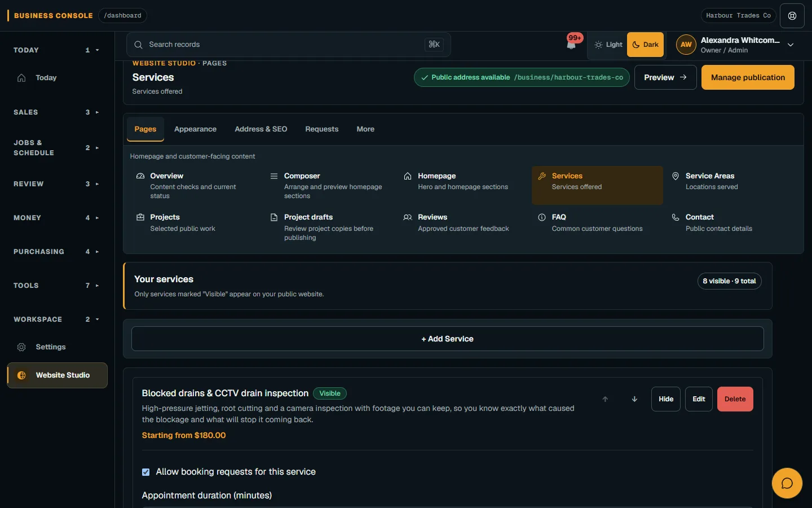Image resolution: width=812 pixels, height=508 pixels.
Task: Click the Harbour Trades Co business label
Action: click(738, 16)
